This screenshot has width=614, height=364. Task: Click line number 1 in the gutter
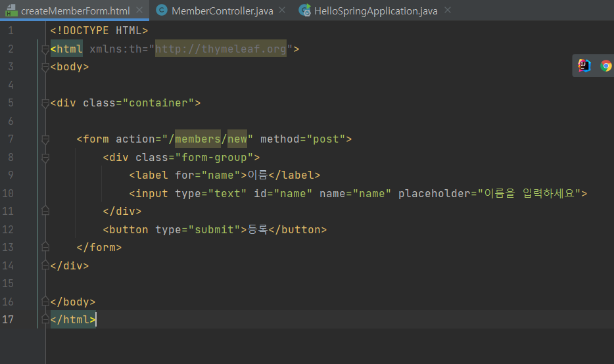pyautogui.click(x=11, y=30)
